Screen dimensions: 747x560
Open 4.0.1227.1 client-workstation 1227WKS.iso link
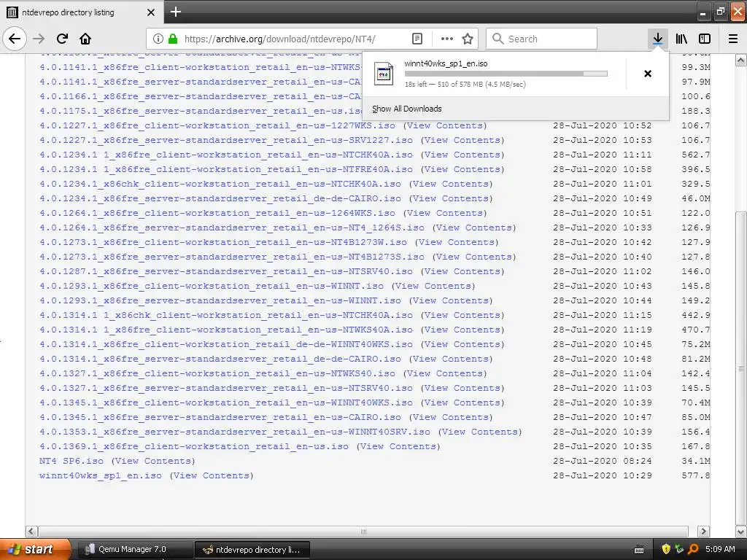[217, 125]
